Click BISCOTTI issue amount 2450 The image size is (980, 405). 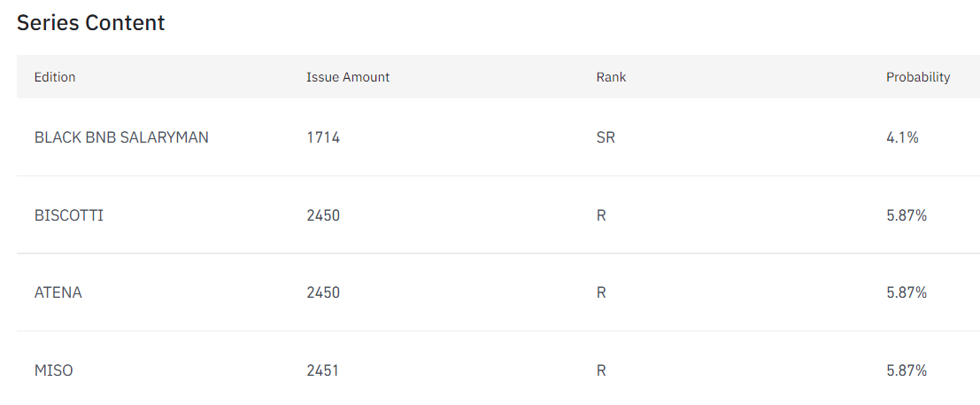pyautogui.click(x=323, y=215)
